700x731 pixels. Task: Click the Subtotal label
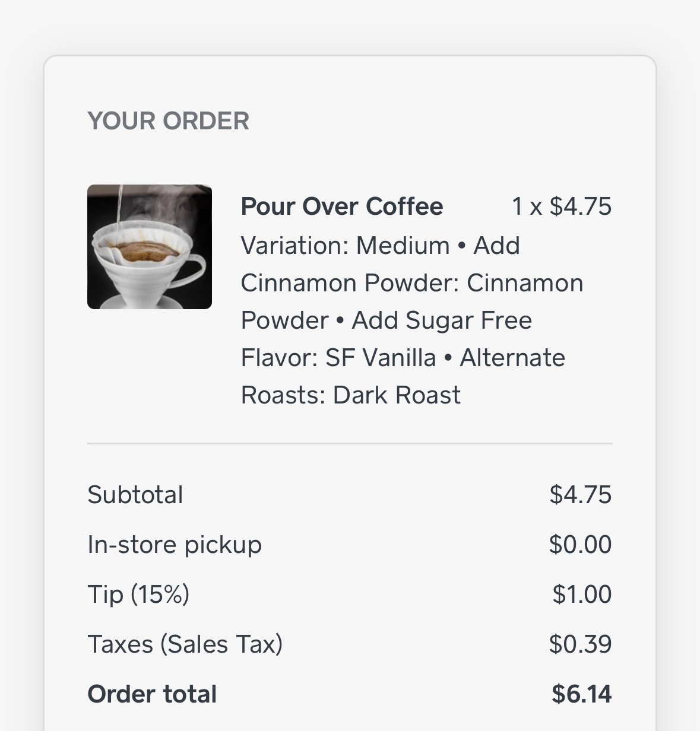tap(135, 495)
